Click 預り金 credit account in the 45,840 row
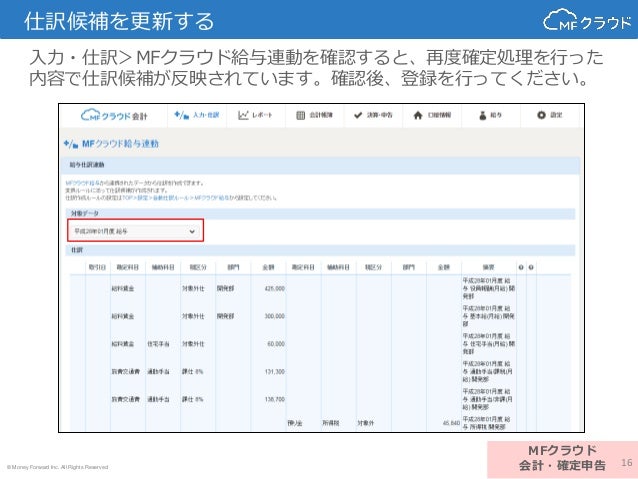638x479 pixels. click(x=295, y=423)
